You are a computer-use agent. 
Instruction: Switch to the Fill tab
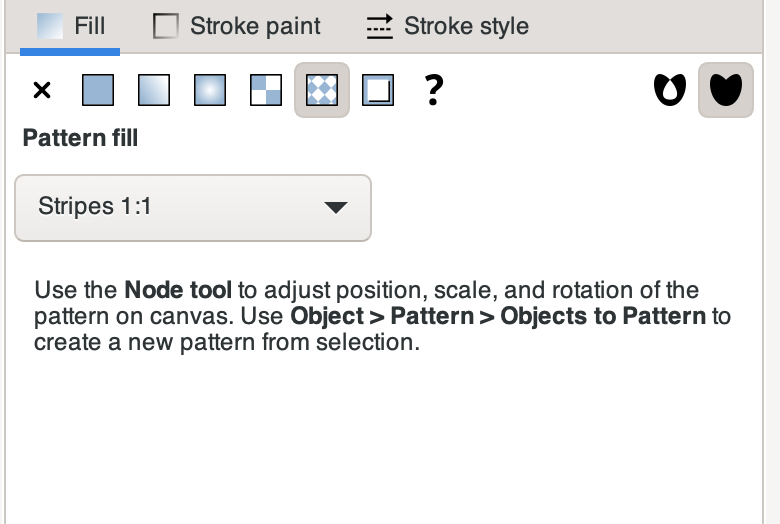70,26
